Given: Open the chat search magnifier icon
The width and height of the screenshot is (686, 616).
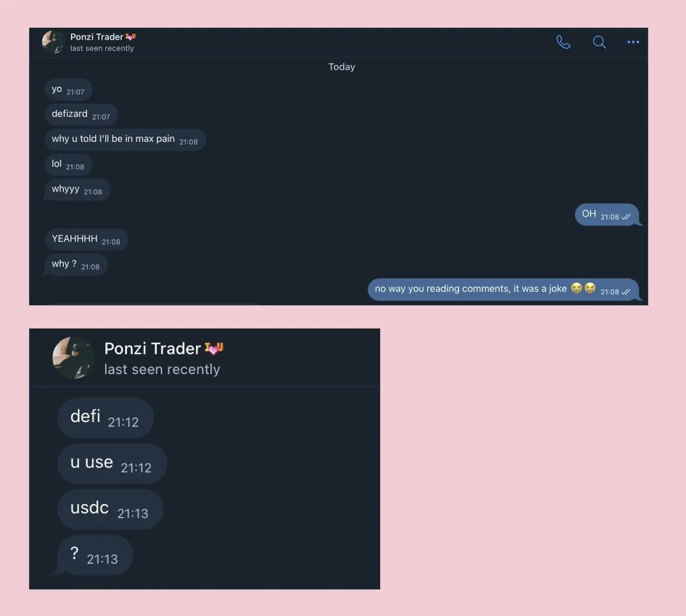Looking at the screenshot, I should pos(599,42).
